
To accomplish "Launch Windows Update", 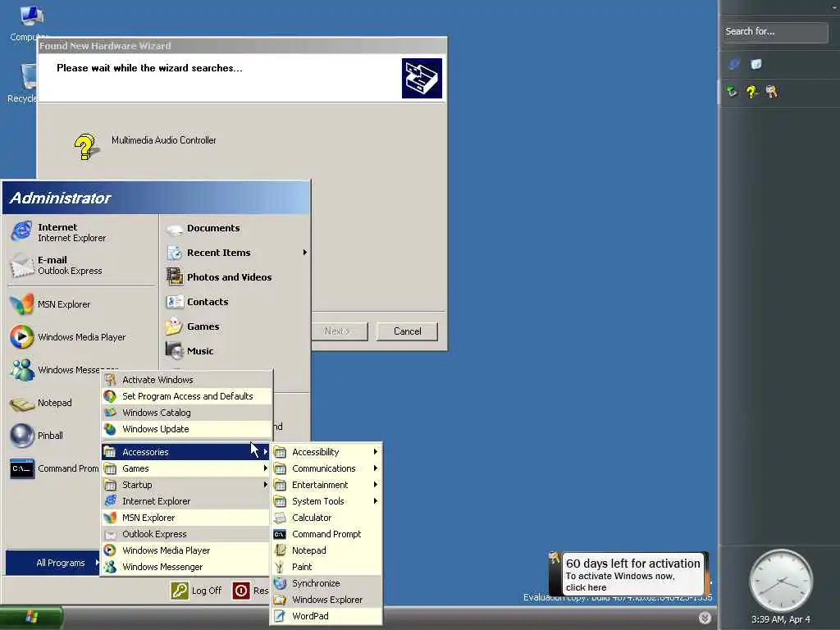I will pos(186,429).
